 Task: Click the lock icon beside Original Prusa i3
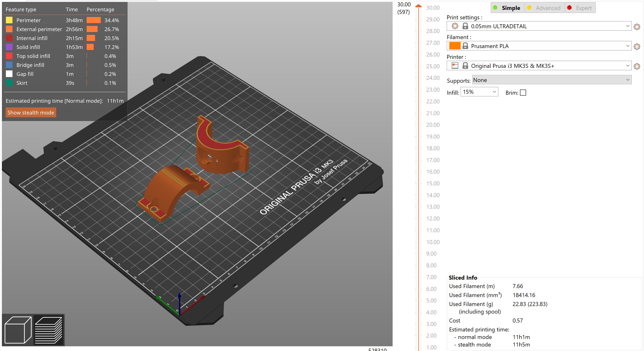coord(465,65)
